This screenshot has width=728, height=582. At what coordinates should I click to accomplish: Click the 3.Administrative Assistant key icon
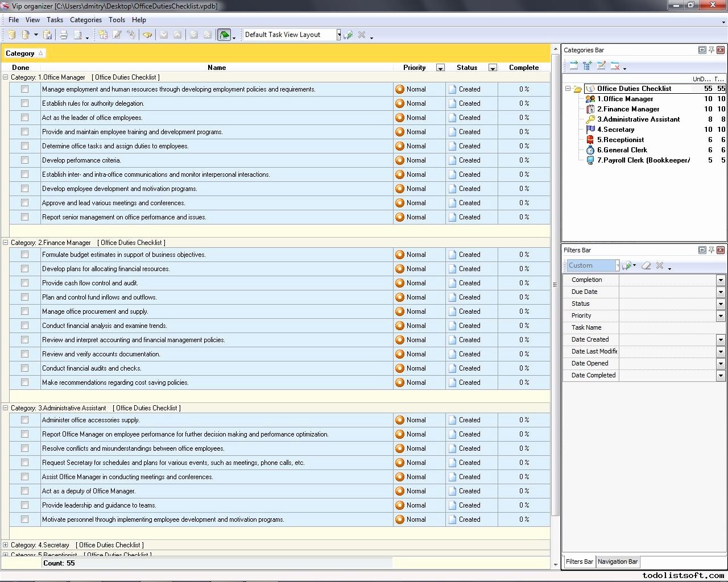click(x=590, y=119)
